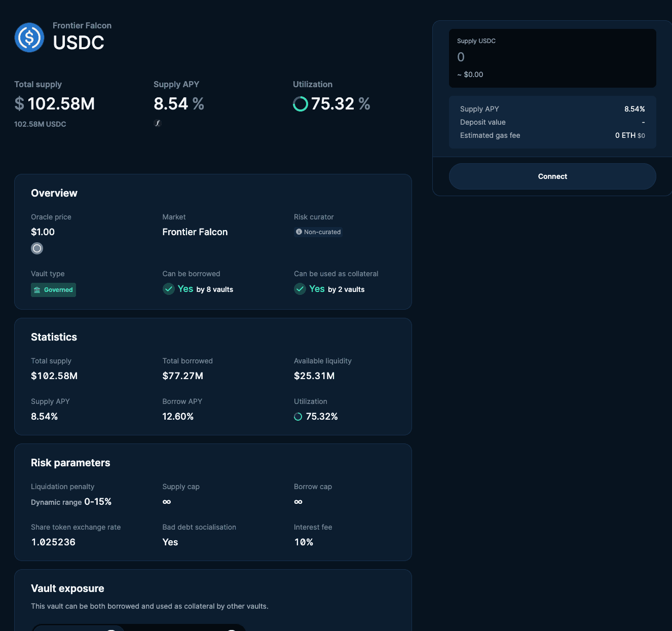672x631 pixels.
Task: Click Frontier Falcon label above USDC title
Action: point(82,25)
